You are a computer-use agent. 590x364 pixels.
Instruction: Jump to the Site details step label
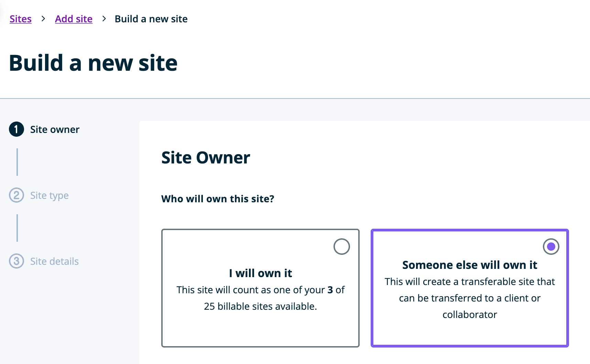point(54,261)
